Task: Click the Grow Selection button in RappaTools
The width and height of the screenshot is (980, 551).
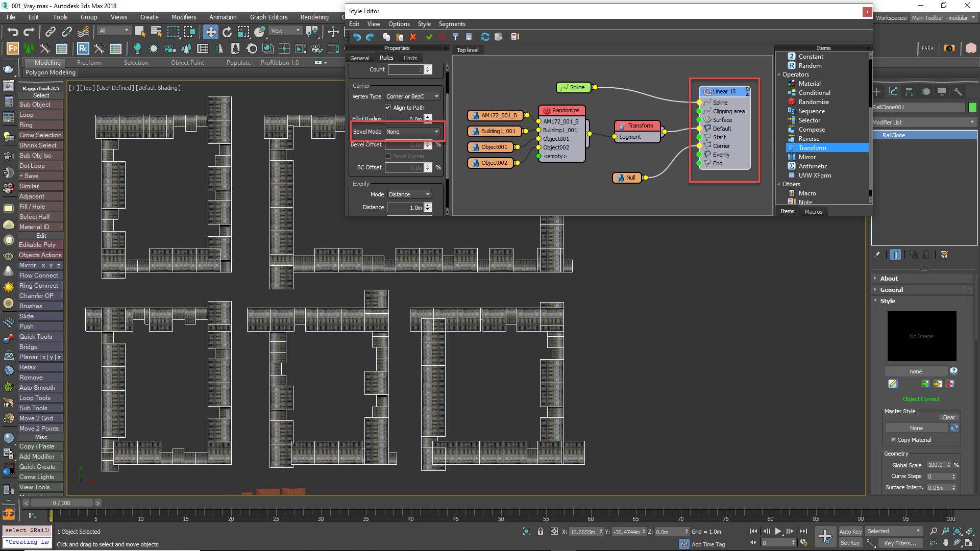Action: click(x=40, y=135)
